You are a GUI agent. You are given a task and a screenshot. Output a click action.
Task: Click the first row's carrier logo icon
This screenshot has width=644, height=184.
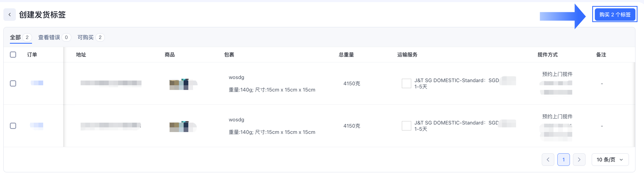(x=406, y=83)
